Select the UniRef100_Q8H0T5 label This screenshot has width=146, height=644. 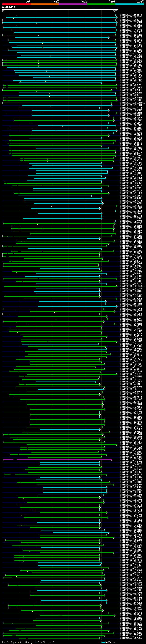tap(131, 306)
